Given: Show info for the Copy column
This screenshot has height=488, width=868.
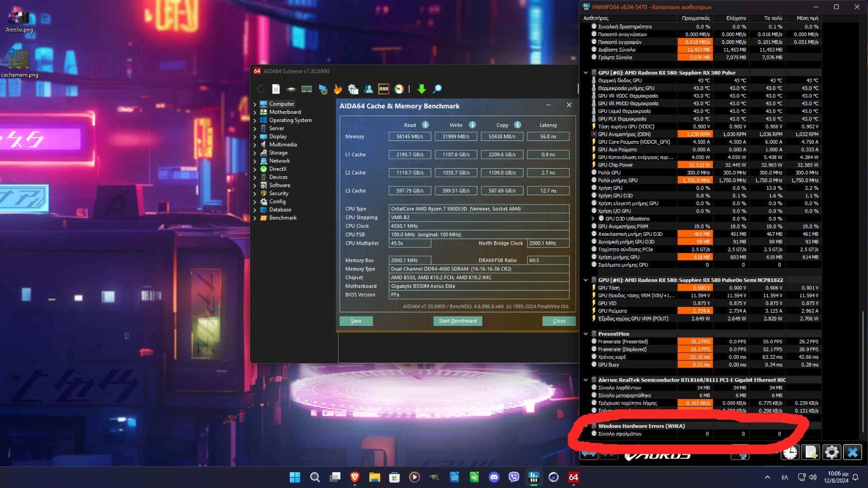Looking at the screenshot, I should 518,125.
